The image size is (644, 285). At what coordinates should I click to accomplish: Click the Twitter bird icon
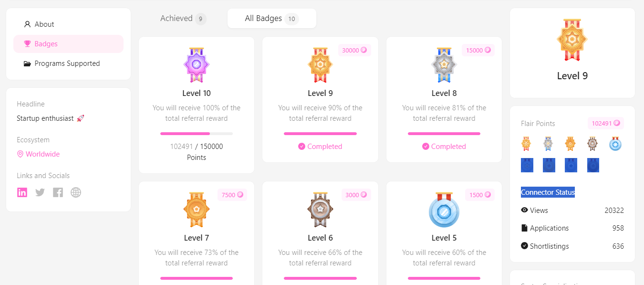click(x=40, y=192)
